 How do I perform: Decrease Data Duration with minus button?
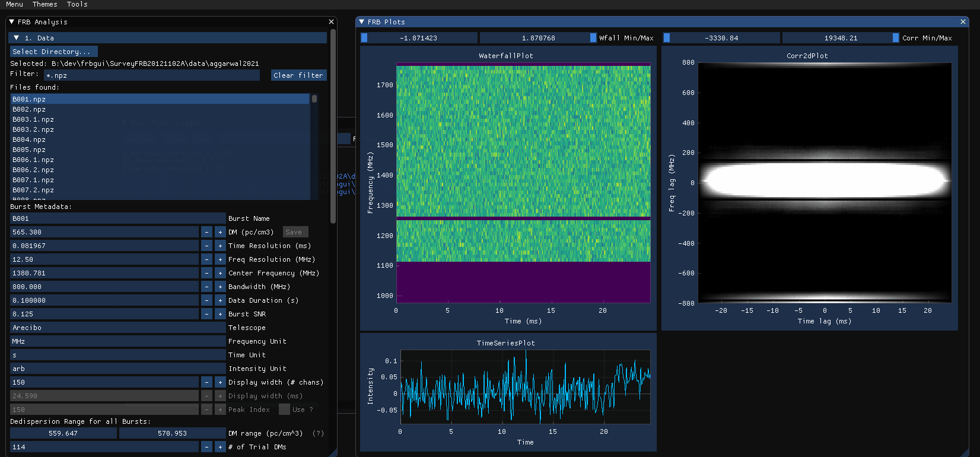[x=206, y=300]
